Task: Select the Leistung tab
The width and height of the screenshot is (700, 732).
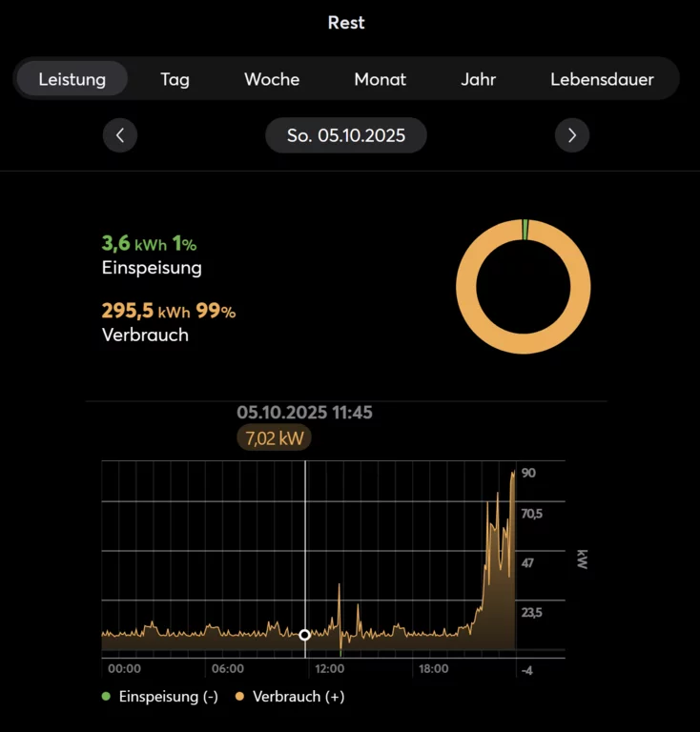Action: point(72,79)
